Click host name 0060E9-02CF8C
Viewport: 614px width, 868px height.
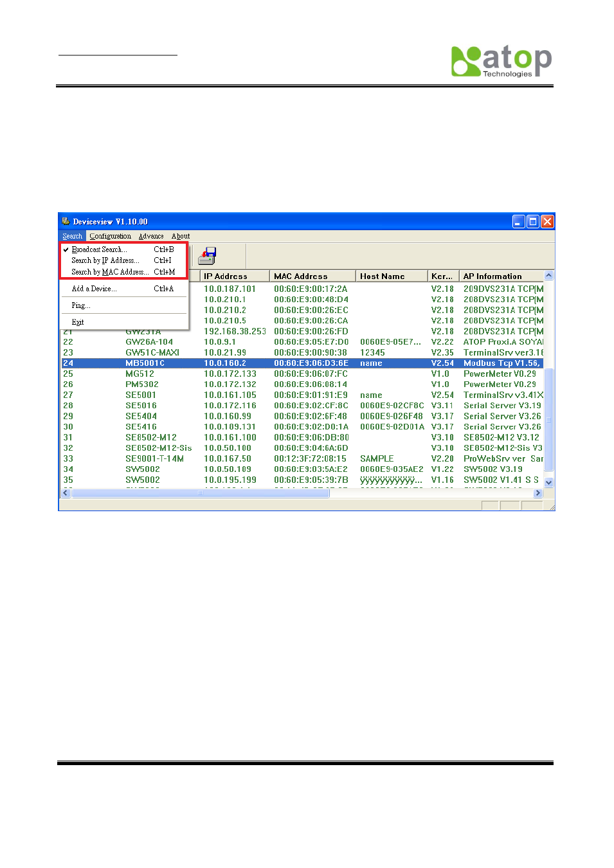(x=392, y=406)
